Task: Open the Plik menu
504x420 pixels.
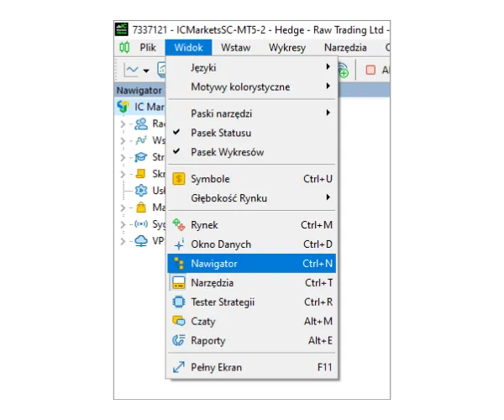Action: click(x=148, y=48)
